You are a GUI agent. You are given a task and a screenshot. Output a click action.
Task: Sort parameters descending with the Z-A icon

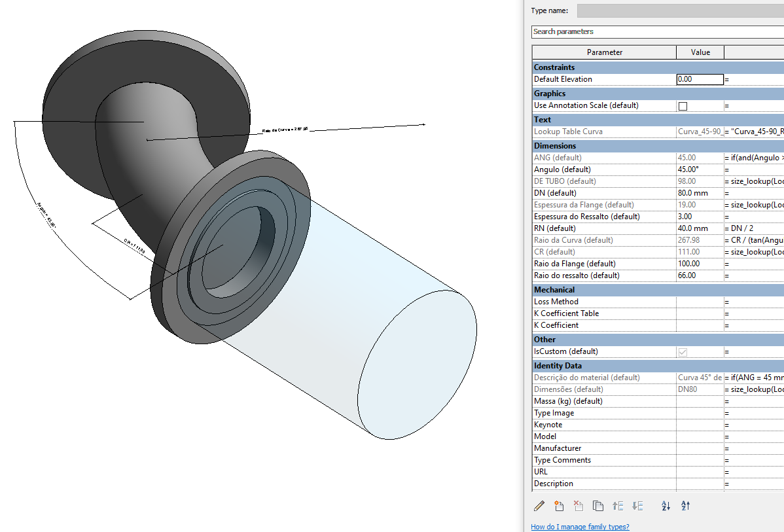[685, 506]
